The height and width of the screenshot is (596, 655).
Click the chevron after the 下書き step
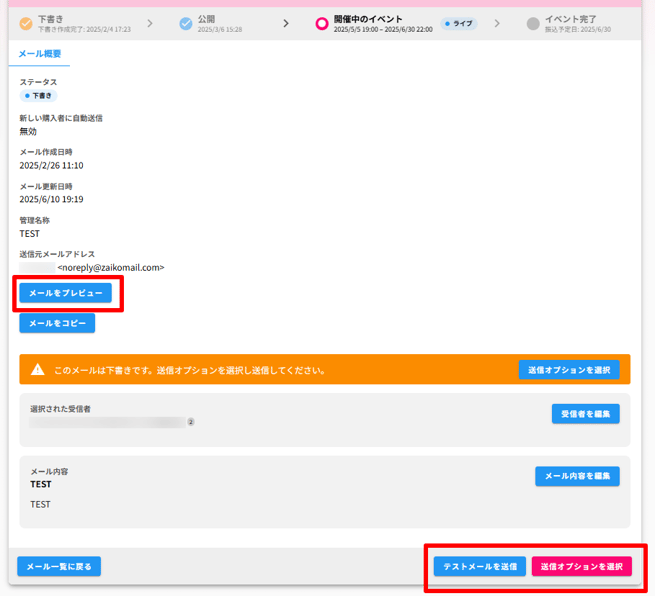tap(150, 23)
